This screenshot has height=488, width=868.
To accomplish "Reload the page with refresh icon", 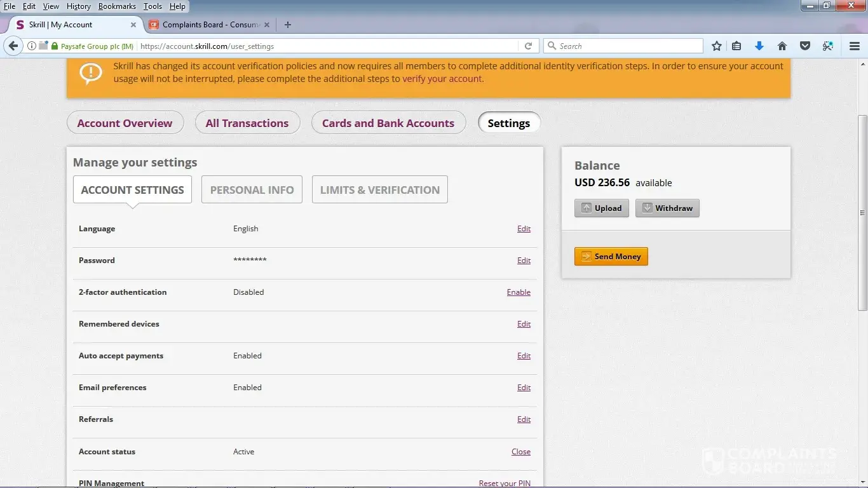I will 528,46.
